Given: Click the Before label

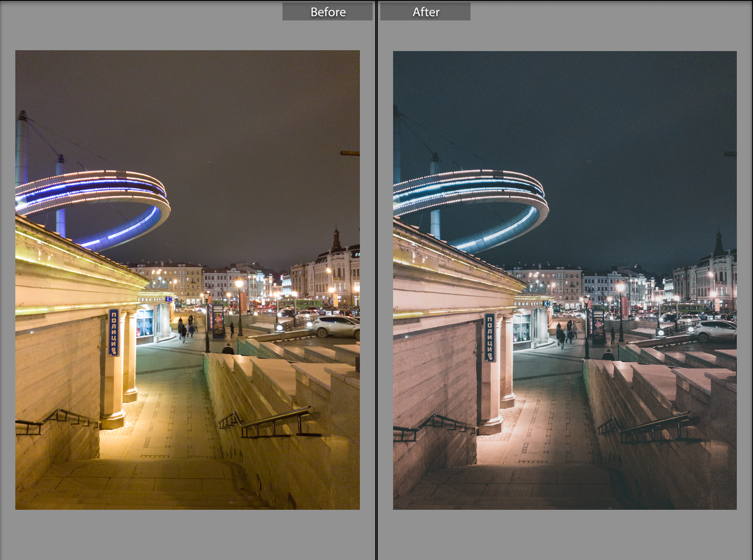Looking at the screenshot, I should 328,12.
